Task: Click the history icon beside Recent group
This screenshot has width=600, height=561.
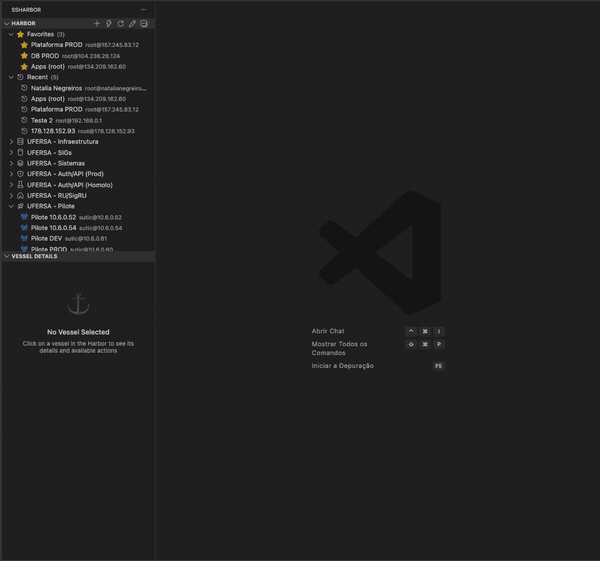Action: pos(21,77)
